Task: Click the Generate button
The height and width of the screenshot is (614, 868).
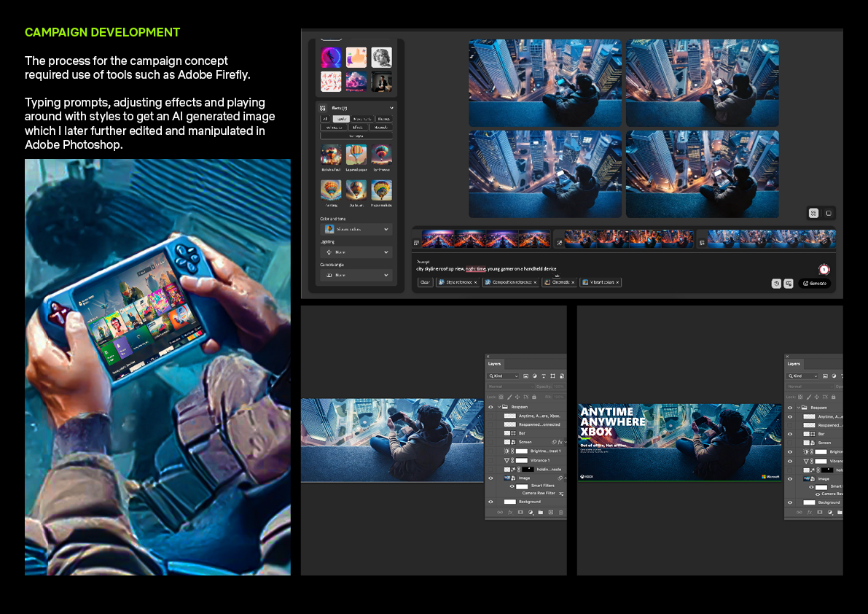Action: coord(815,284)
